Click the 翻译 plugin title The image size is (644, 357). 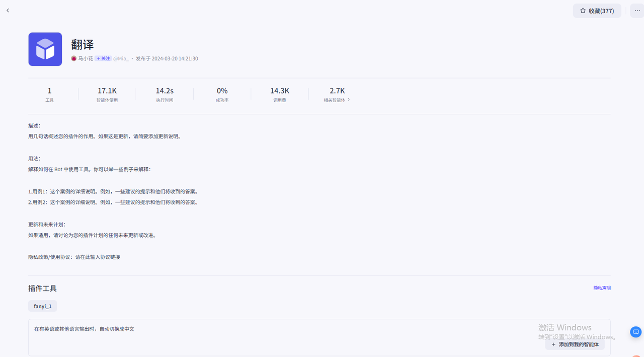(83, 44)
